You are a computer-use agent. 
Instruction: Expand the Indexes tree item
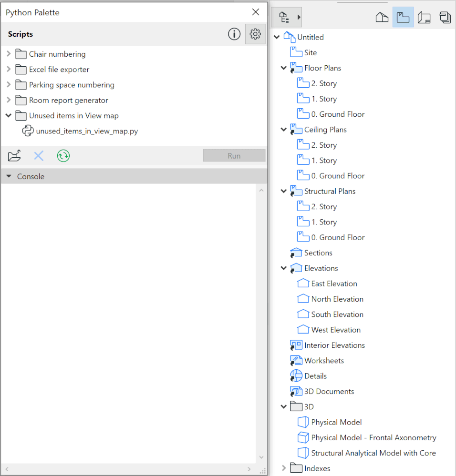[x=284, y=468]
